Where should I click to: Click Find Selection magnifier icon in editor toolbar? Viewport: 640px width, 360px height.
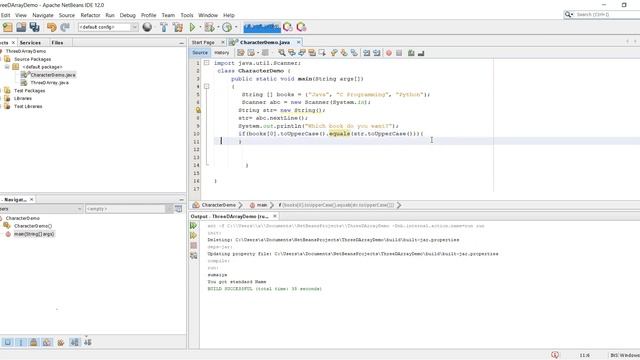282,53
